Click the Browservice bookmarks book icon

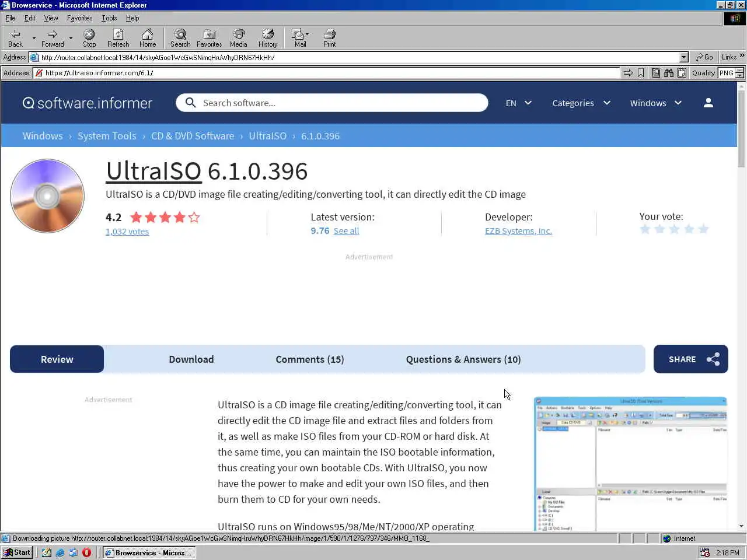(656, 73)
